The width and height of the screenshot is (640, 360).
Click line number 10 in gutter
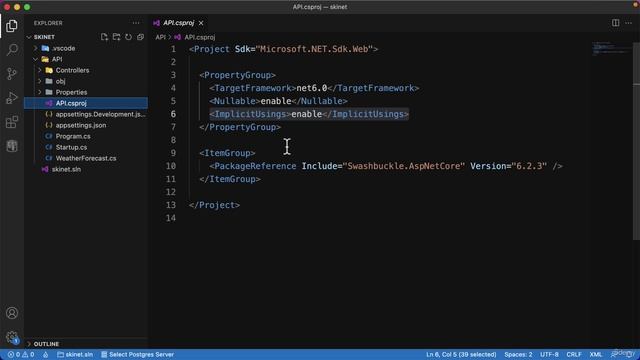(171, 166)
